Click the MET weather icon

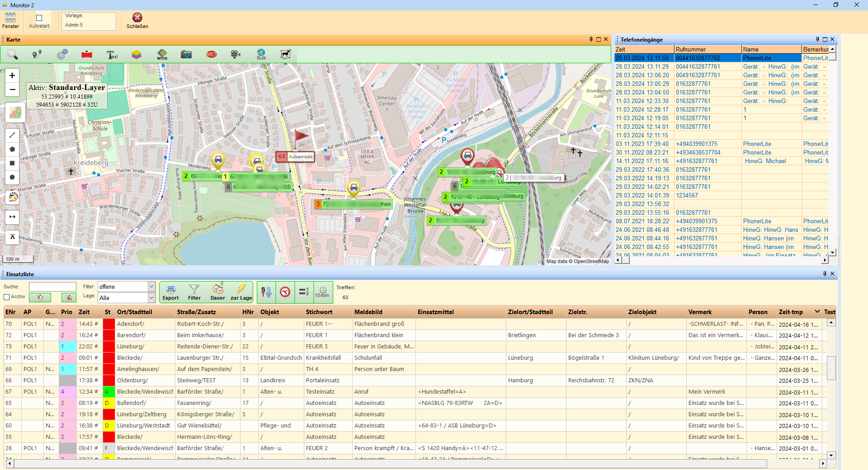coord(211,54)
